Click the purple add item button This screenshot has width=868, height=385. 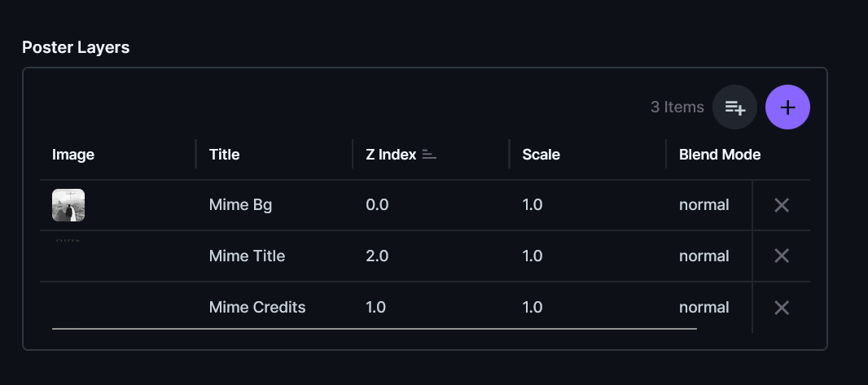(787, 107)
